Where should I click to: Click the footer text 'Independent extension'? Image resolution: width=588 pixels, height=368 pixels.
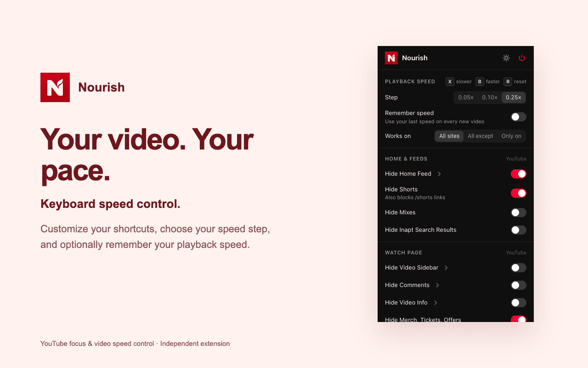click(x=195, y=344)
